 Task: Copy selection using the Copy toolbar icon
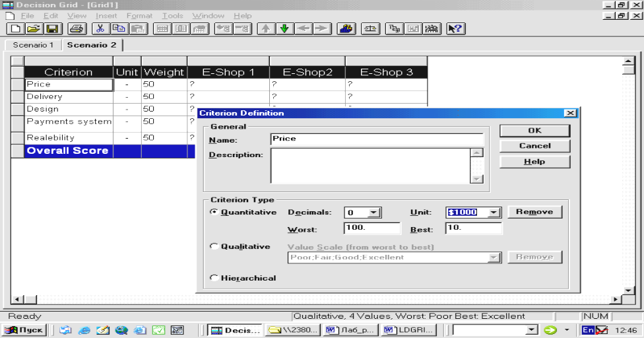[x=119, y=29]
